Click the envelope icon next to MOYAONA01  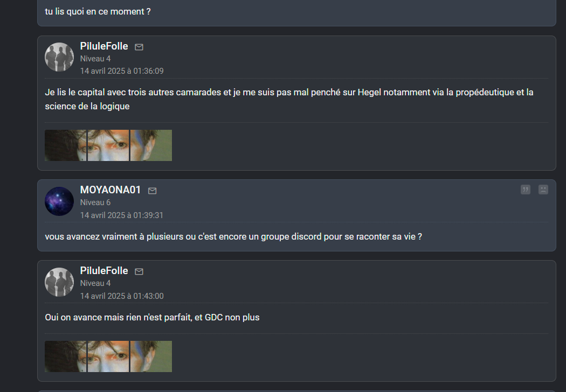point(153,191)
